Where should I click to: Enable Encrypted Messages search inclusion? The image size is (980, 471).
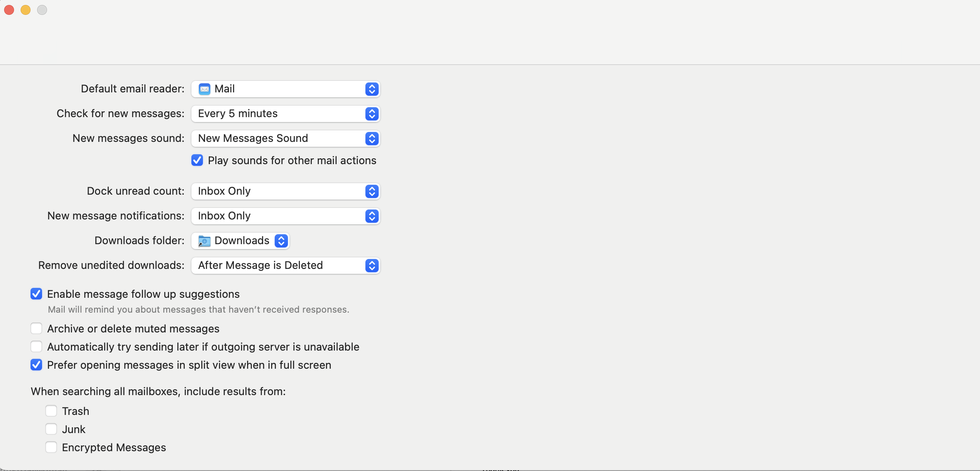click(52, 447)
